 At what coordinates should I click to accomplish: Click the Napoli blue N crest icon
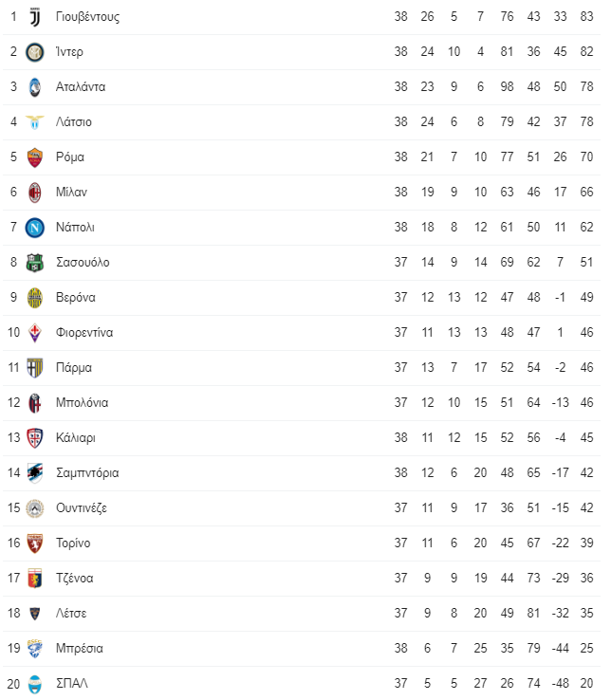coord(35,228)
